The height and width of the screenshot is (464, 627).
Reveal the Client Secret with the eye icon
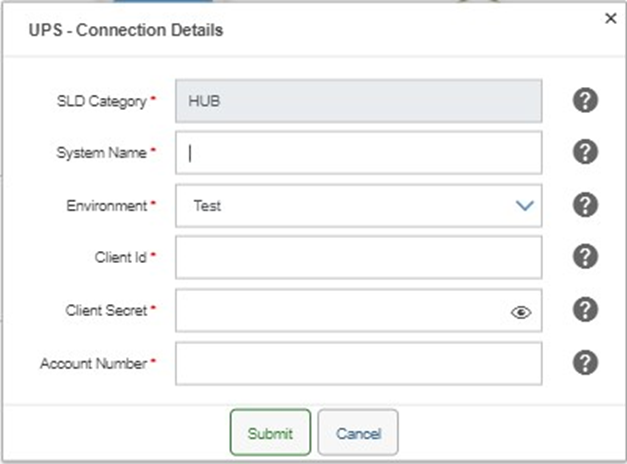(x=521, y=312)
